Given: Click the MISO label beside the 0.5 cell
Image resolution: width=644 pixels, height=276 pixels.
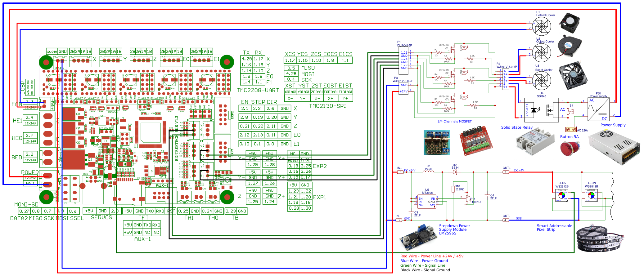Looking at the screenshot, I should pos(308,68).
